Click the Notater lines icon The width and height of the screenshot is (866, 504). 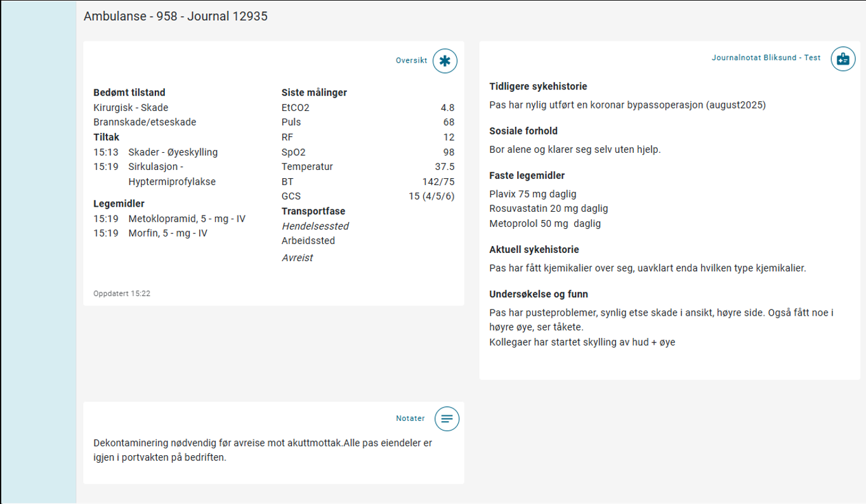447,418
